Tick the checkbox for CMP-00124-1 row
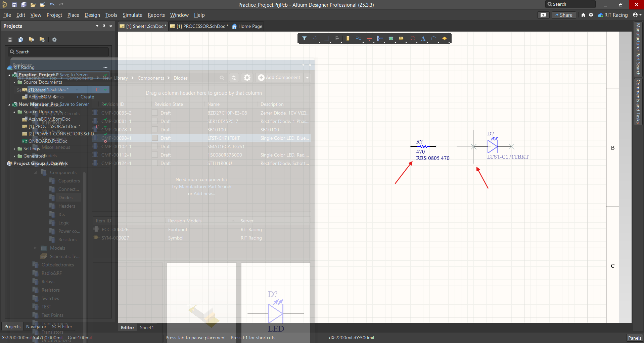 (x=155, y=163)
